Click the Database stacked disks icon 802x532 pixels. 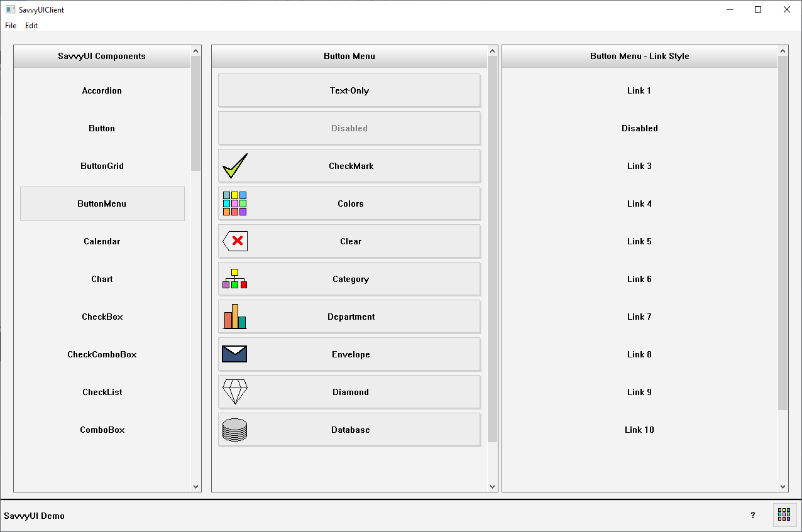234,430
